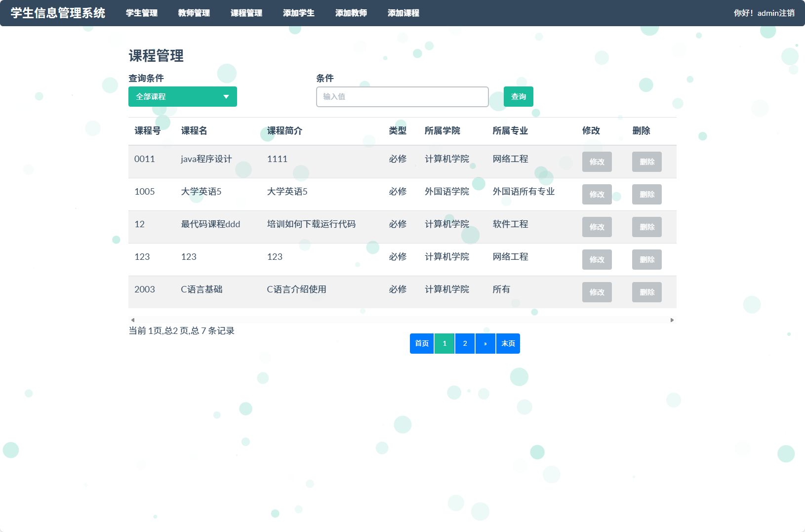Click 修改 for java程序设计 course
Screen dimensions: 805x532
[x=597, y=162]
